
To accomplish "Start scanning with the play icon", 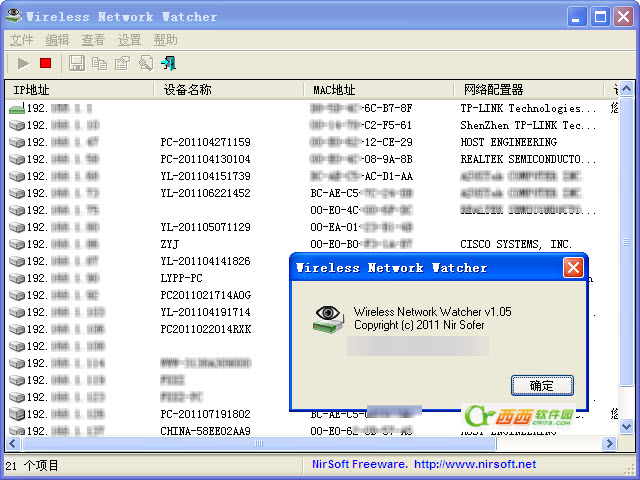I will coord(23,63).
